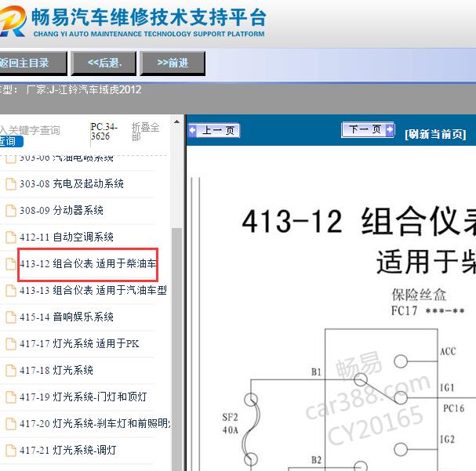Click document icon beside 417-20 刹车灯

11,424
